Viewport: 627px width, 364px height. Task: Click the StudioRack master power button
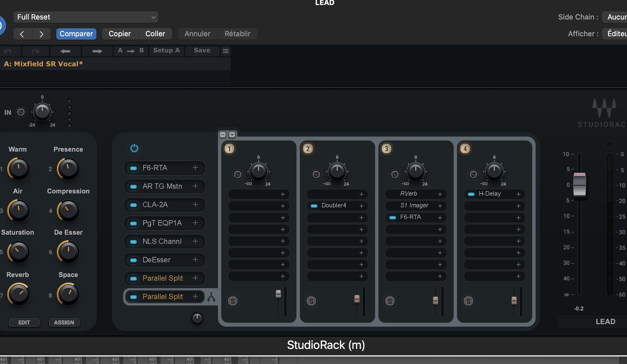(134, 148)
